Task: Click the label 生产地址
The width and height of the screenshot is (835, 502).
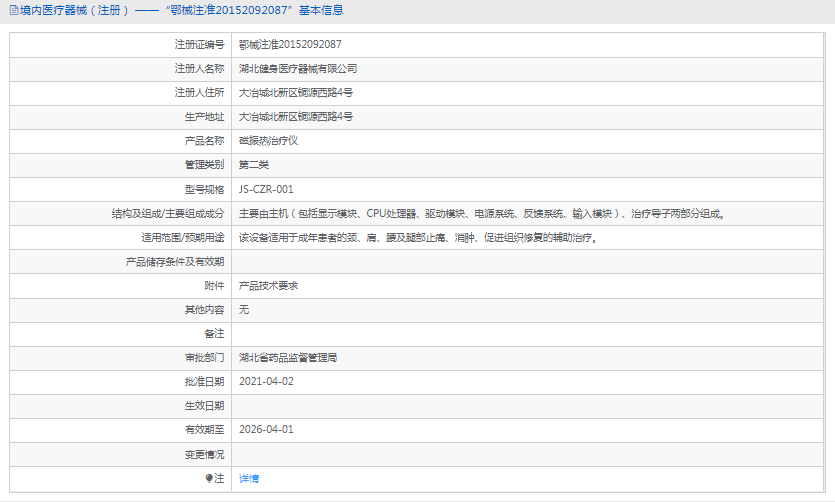Action: [204, 117]
